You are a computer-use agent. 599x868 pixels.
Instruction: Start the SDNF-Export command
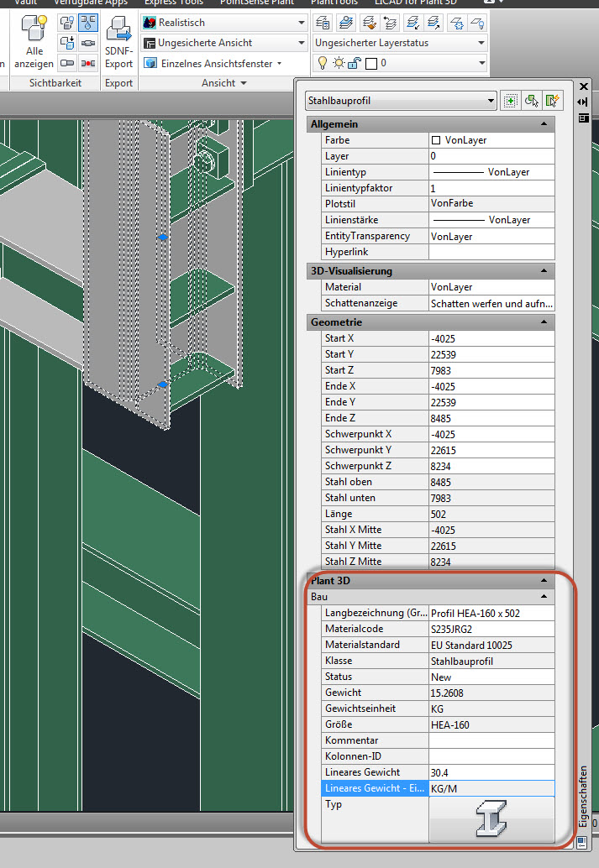point(118,42)
